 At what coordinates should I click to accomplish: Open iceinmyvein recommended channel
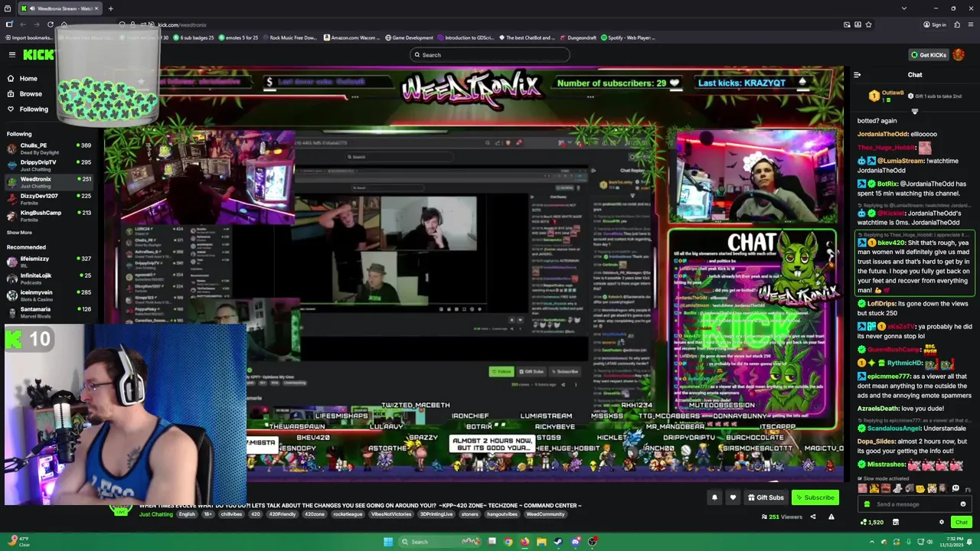click(x=49, y=295)
